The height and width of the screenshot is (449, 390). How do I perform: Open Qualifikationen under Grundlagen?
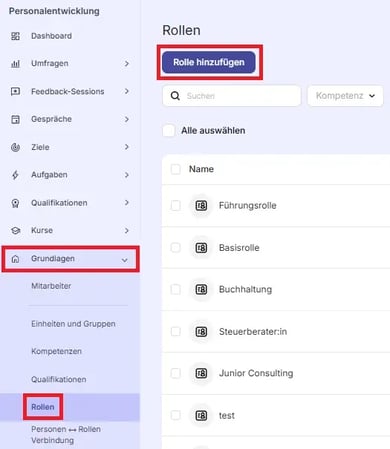click(x=59, y=379)
